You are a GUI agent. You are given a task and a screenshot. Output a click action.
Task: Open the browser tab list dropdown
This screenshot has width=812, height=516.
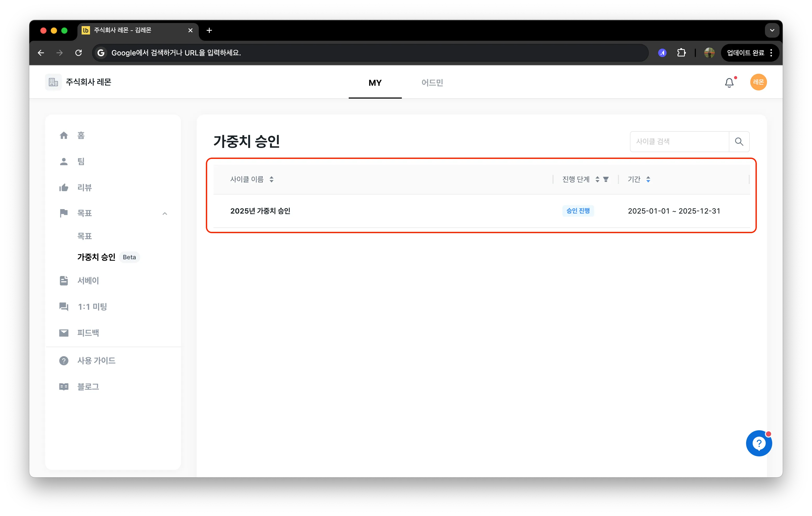click(x=772, y=30)
